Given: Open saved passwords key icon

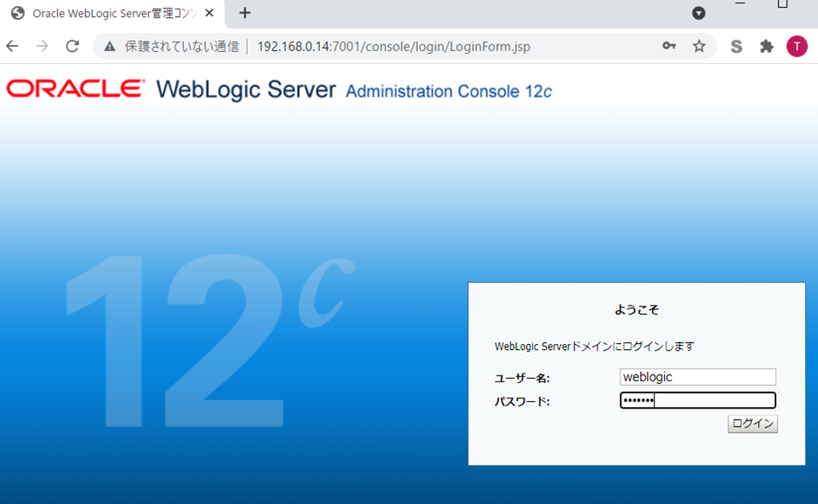Looking at the screenshot, I should [669, 47].
